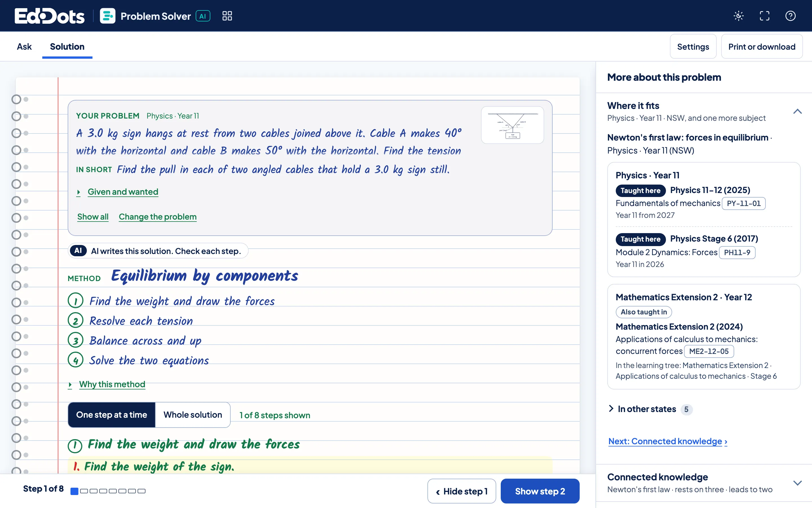Click the circled number 2 Resolve each tension
The width and height of the screenshot is (812, 508).
(x=76, y=321)
